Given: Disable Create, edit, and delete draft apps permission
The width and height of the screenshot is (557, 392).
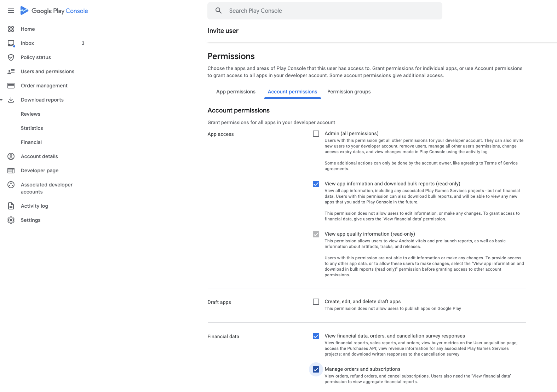Looking at the screenshot, I should 316,302.
